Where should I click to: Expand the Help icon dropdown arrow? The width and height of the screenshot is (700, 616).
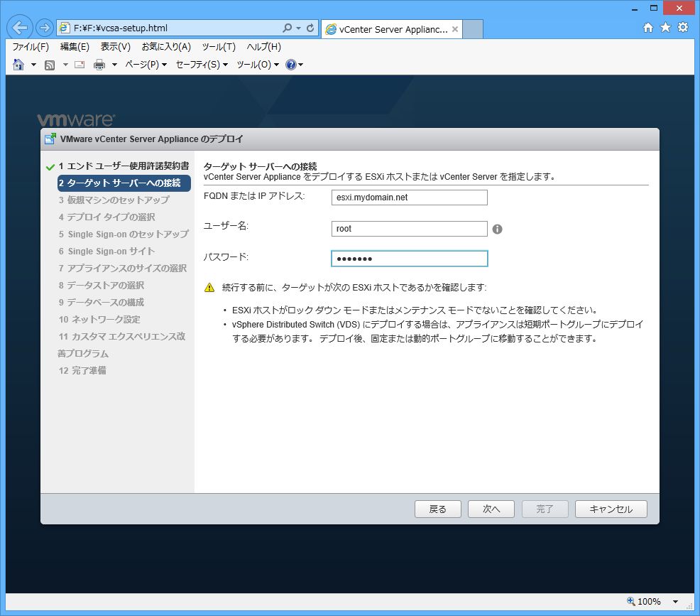coord(301,65)
